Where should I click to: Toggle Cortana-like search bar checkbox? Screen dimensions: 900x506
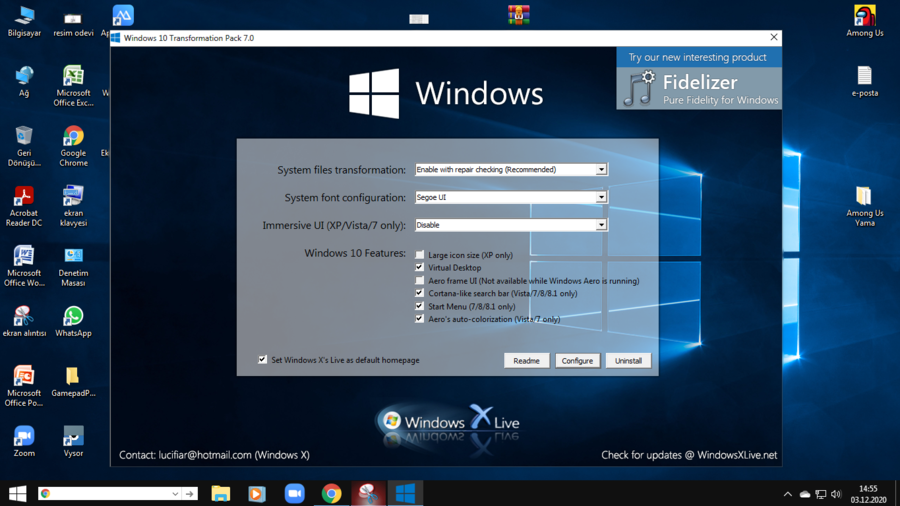click(x=420, y=294)
